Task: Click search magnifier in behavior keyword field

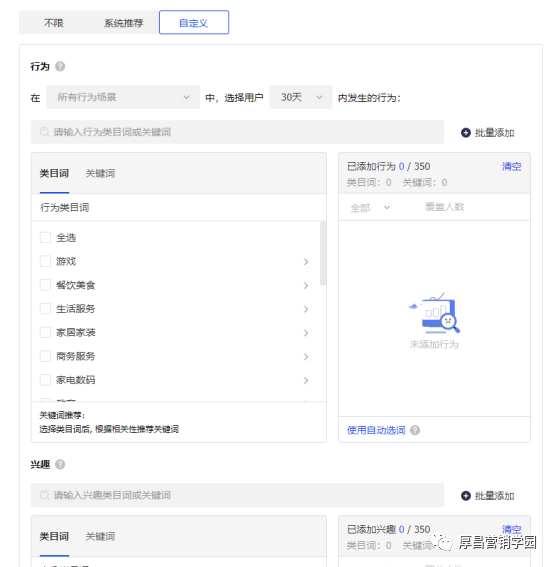Action: click(x=44, y=132)
